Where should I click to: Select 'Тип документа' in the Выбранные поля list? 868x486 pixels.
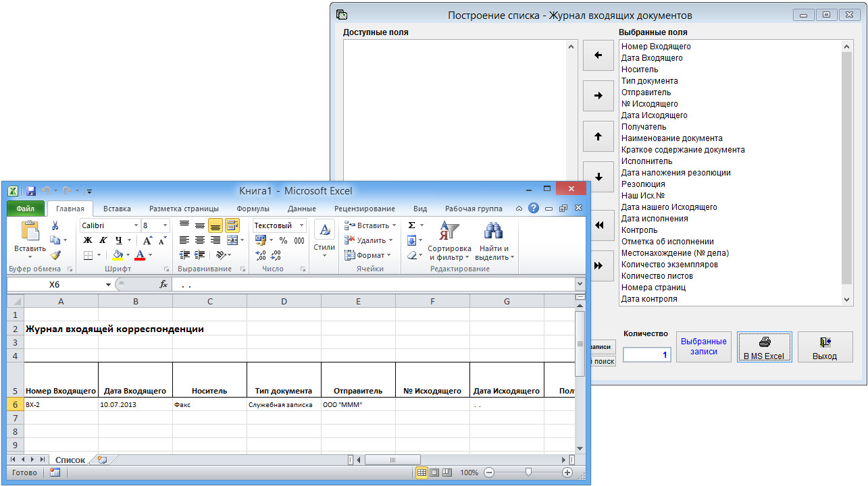649,81
